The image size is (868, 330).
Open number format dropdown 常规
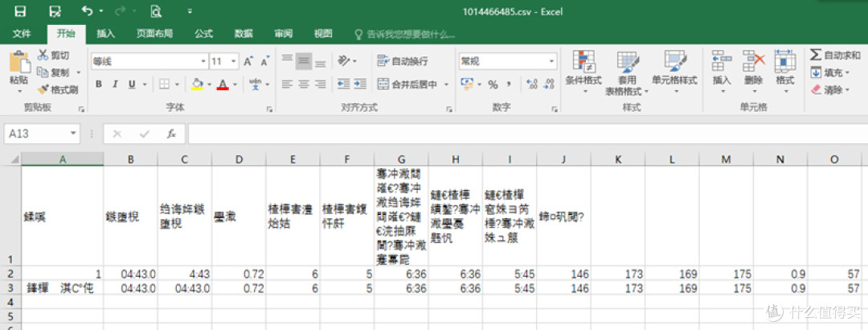(x=551, y=61)
